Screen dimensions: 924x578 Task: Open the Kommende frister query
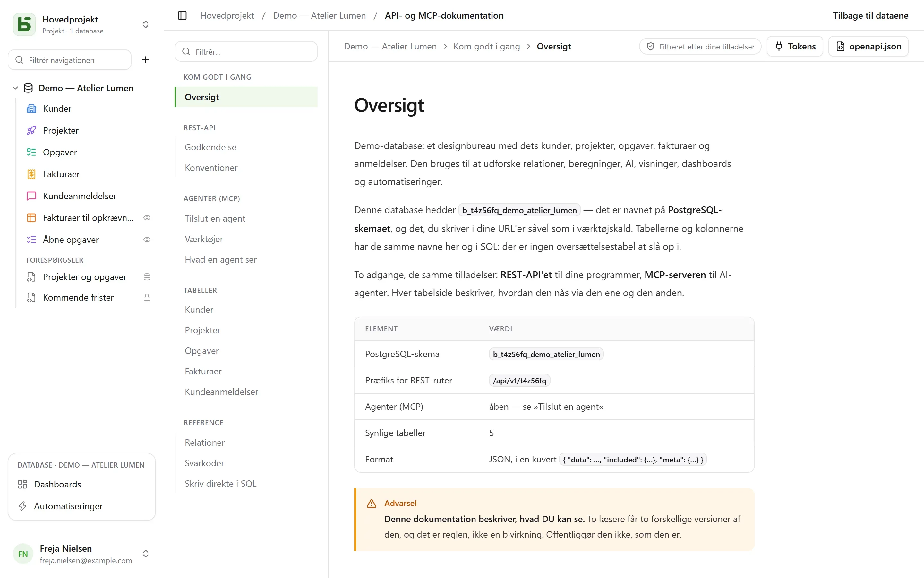coord(78,297)
